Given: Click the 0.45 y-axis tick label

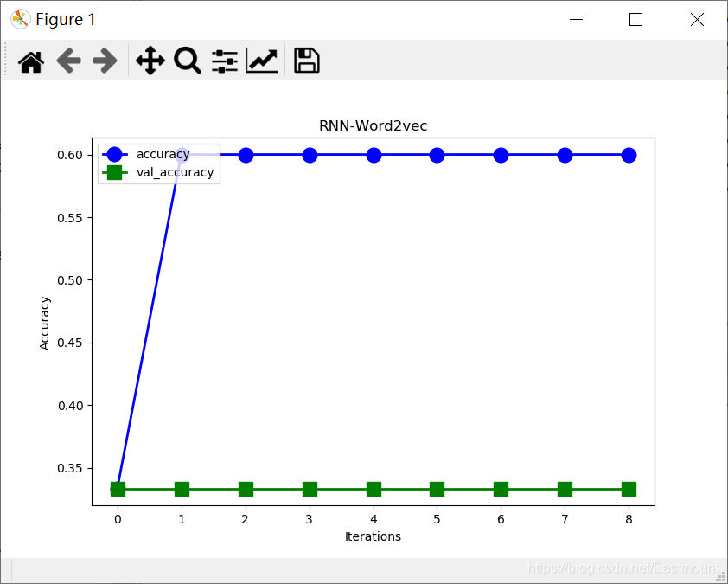Looking at the screenshot, I should coord(70,343).
